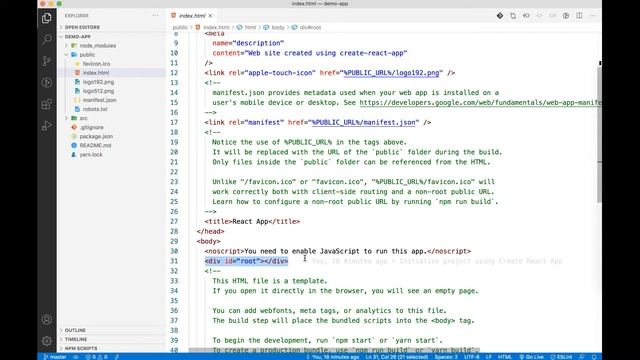640x360 pixels.
Task: Click the 'Spaces: 2' indentation indicator
Action: click(x=446, y=357)
